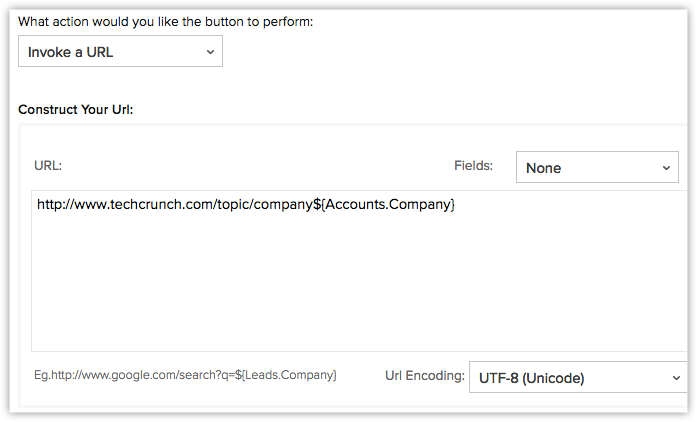
Task: Open the Url Encoding UTF-8 dropdown
Action: pos(577,377)
